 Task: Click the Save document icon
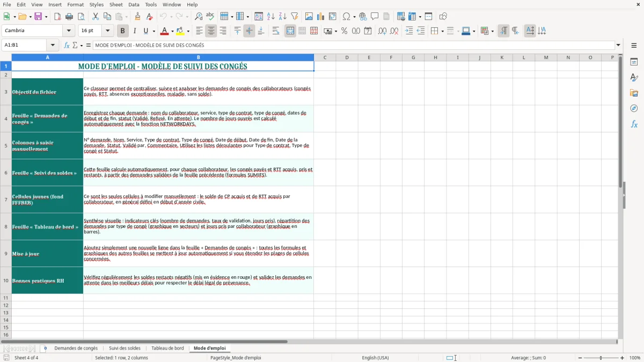(x=38, y=17)
